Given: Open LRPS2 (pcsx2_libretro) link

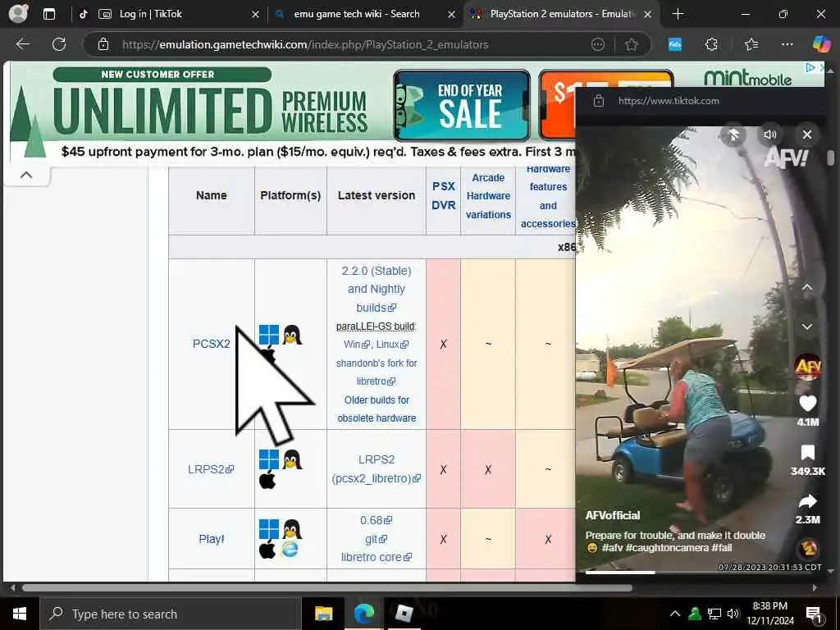Looking at the screenshot, I should click(x=376, y=468).
